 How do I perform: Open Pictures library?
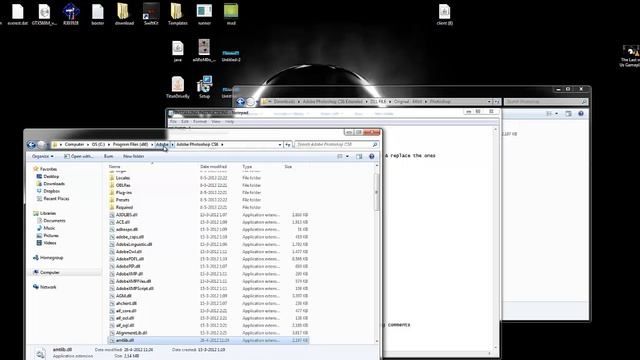51,236
